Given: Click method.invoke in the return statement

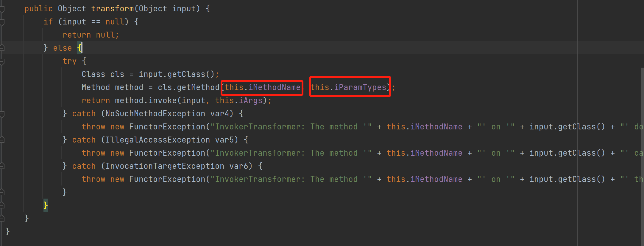Looking at the screenshot, I should tap(146, 101).
